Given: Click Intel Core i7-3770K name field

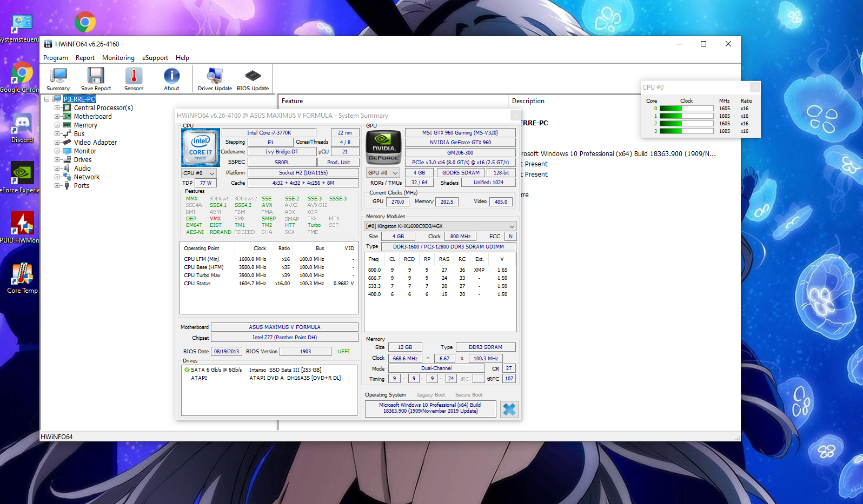Looking at the screenshot, I should point(269,132).
